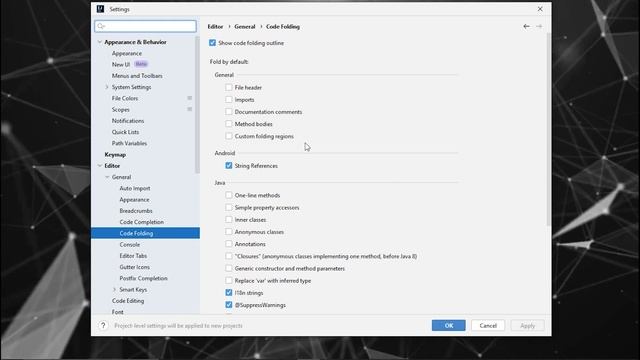Image resolution: width=640 pixels, height=360 pixels.
Task: Click the search magnifier icon
Action: point(101,26)
